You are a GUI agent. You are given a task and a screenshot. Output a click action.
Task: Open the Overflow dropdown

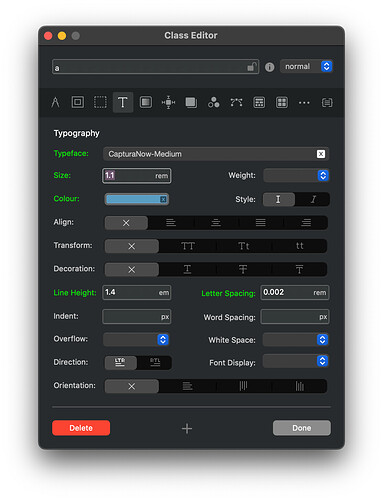tap(136, 339)
